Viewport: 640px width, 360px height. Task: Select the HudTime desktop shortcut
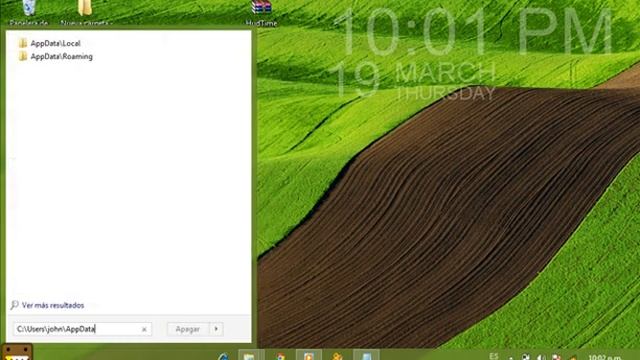262,12
